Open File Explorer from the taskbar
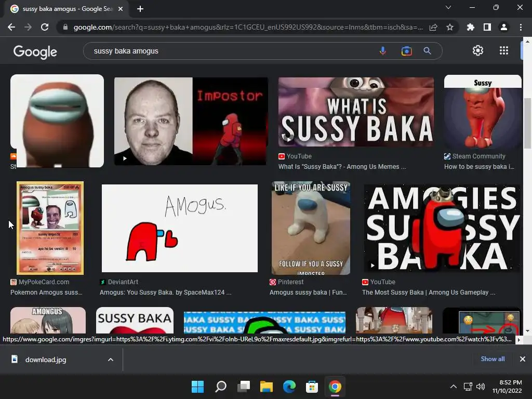The image size is (532, 399). coord(267,387)
